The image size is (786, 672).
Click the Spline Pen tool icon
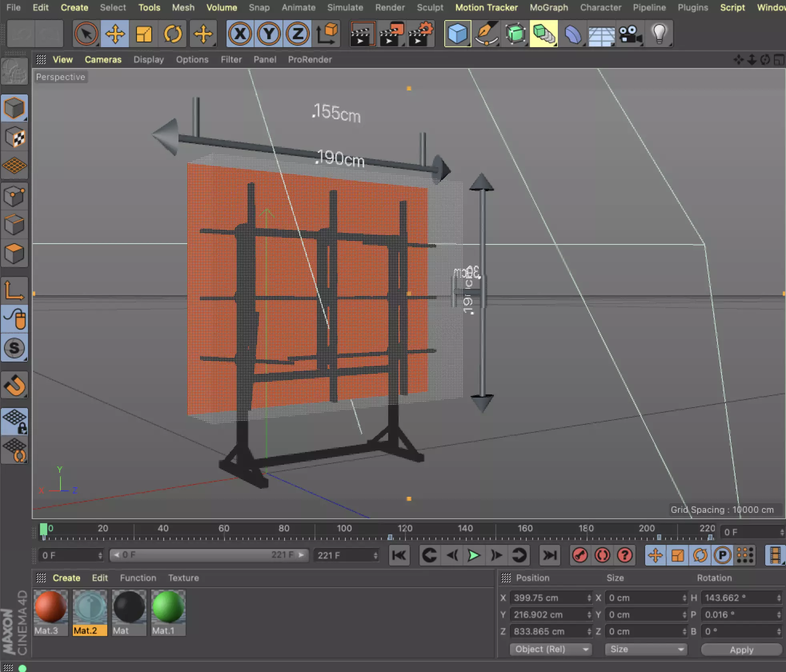[486, 34]
